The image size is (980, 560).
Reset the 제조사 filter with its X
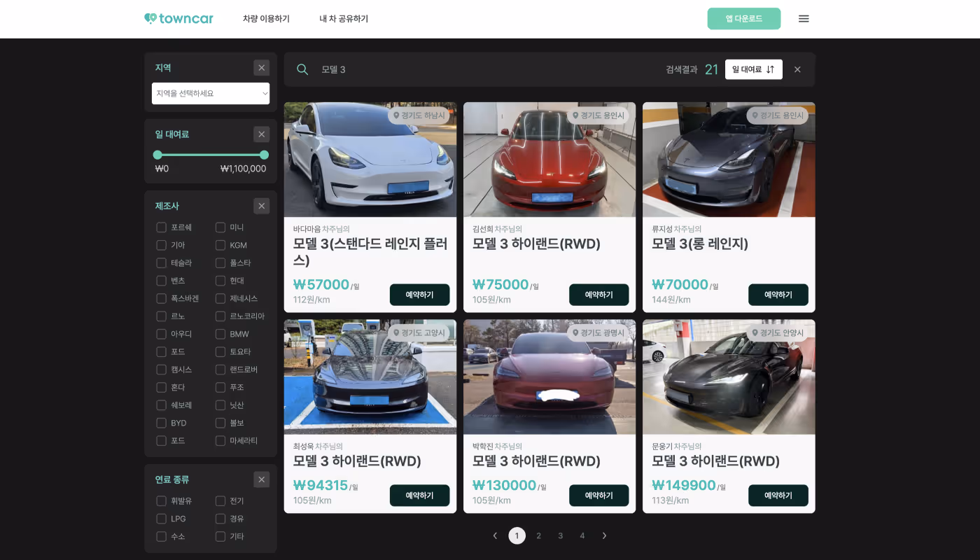click(262, 206)
